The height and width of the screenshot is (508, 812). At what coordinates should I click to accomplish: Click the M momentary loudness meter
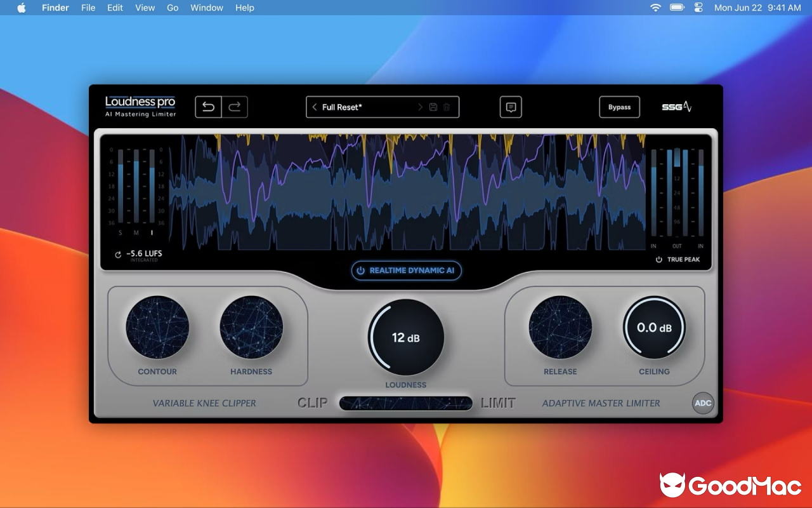click(x=136, y=187)
